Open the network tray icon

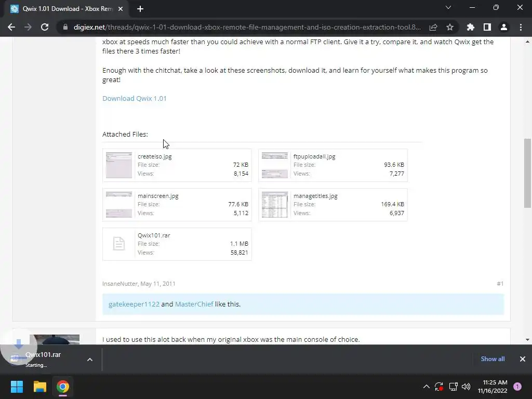click(x=453, y=387)
